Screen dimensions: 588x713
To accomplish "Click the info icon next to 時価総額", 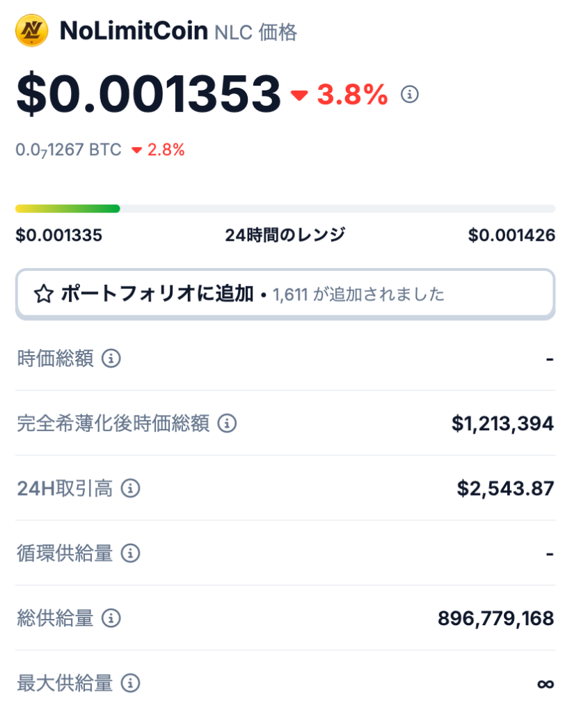I will coord(111,359).
